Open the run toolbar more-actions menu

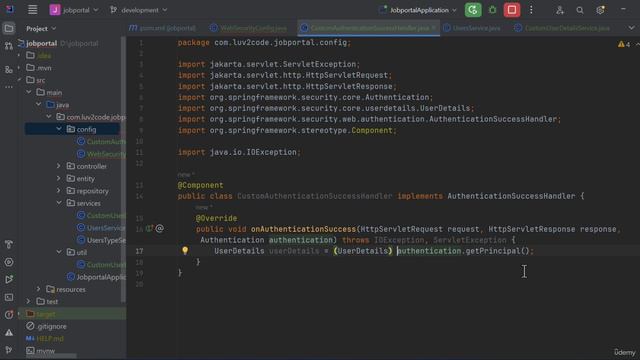pos(531,10)
